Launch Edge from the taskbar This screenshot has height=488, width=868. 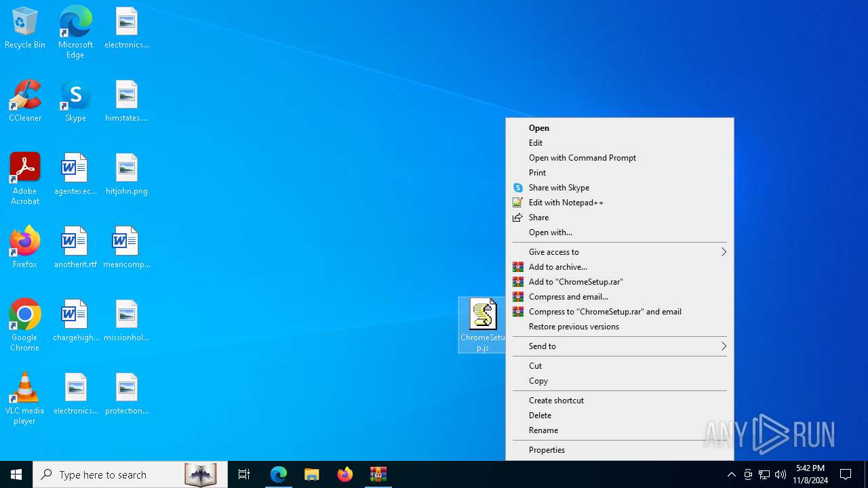279,474
